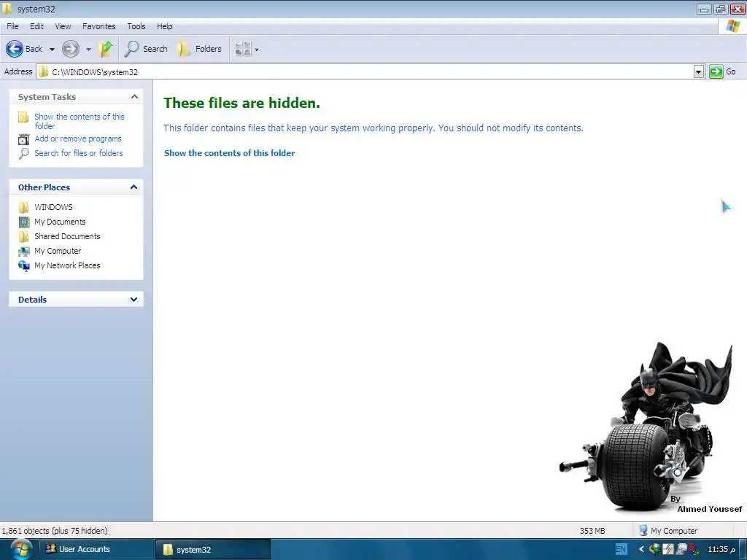The height and width of the screenshot is (560, 747).
Task: Expand hidden tray icons arrow
Action: pyautogui.click(x=641, y=549)
